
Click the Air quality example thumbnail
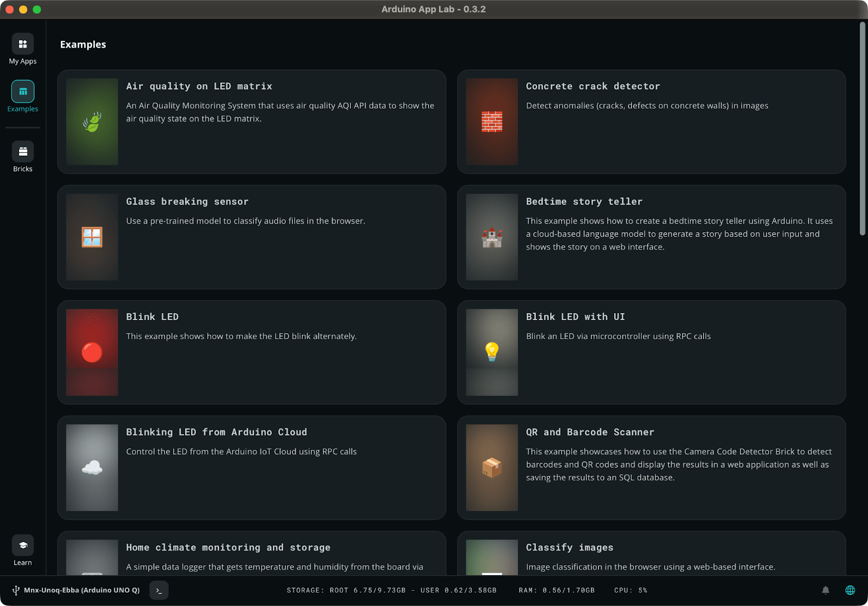click(x=92, y=122)
